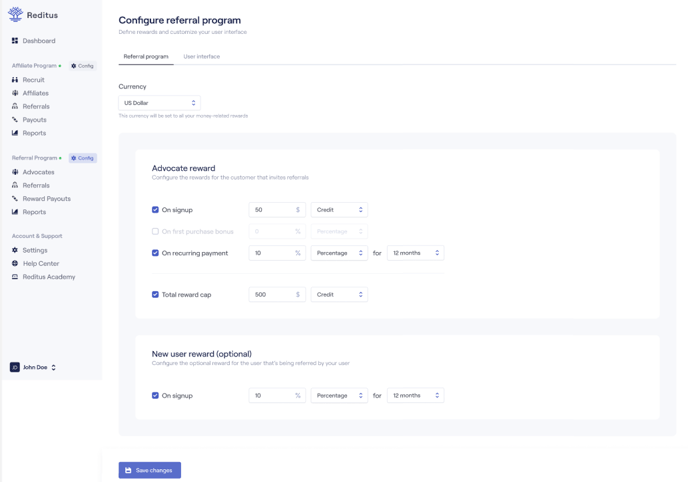Image resolution: width=688 pixels, height=482 pixels.
Task: Click the Reditus Academy icon
Action: [x=15, y=277]
